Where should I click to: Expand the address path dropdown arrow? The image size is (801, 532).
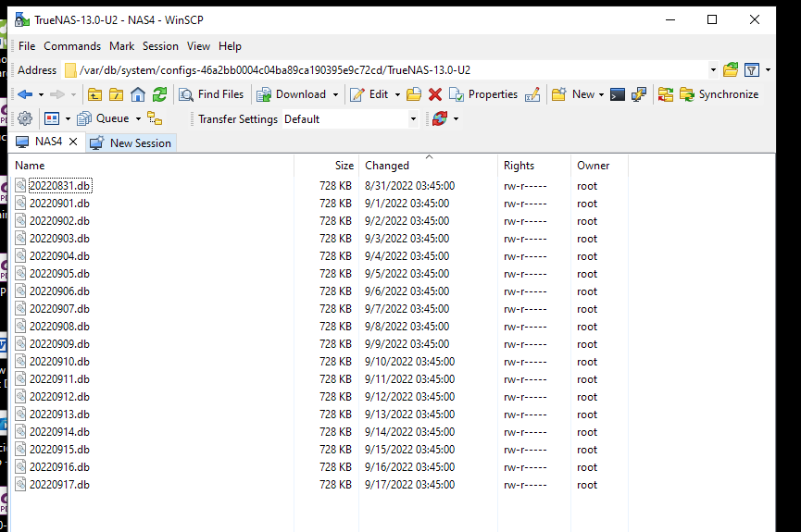713,70
